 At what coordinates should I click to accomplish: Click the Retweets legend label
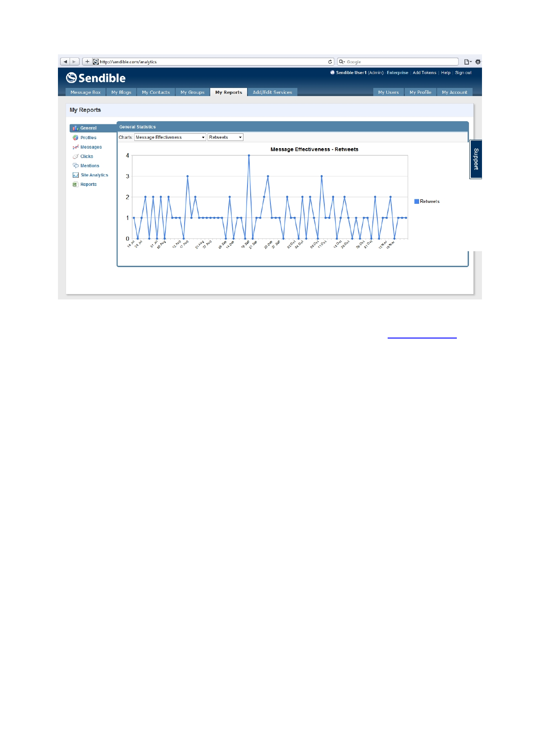click(x=430, y=202)
